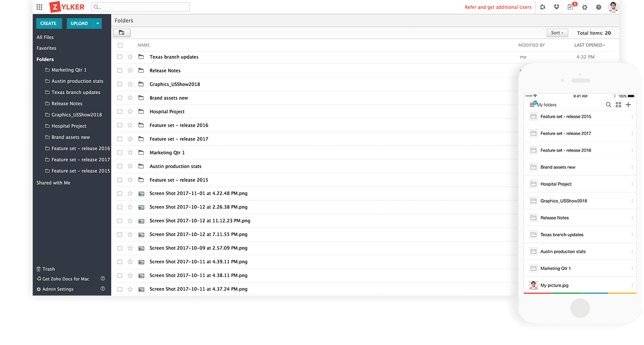
Task: Tap the plus icon on phone
Action: point(628,105)
